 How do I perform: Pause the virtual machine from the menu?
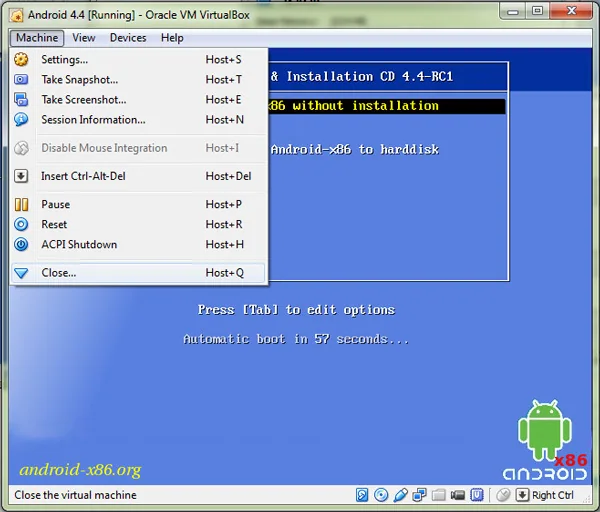tap(139, 204)
